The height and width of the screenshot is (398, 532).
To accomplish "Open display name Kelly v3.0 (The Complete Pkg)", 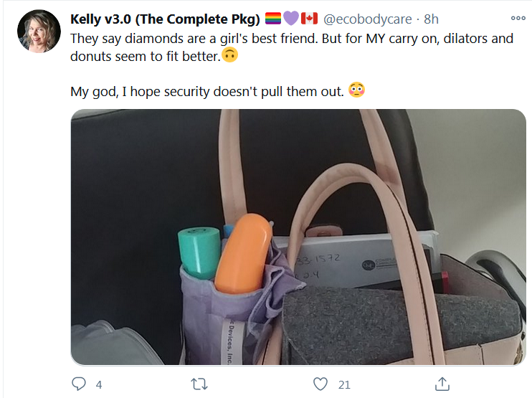I will pos(165,19).
